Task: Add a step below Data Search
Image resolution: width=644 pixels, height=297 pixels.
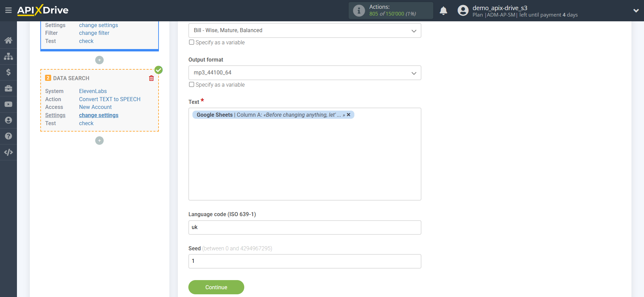Action: pyautogui.click(x=99, y=140)
